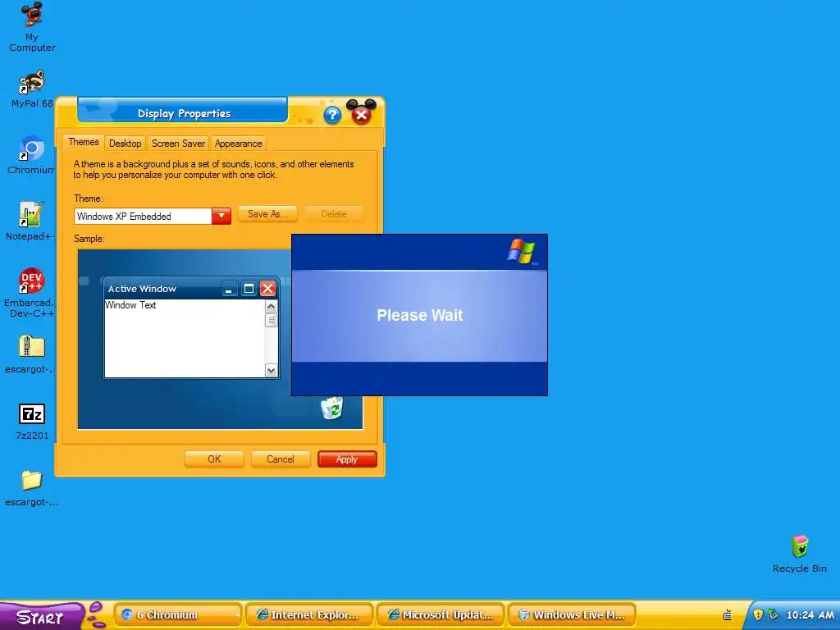This screenshot has width=840, height=630.
Task: Expand the Theme dropdown arrow
Action: coord(221,216)
